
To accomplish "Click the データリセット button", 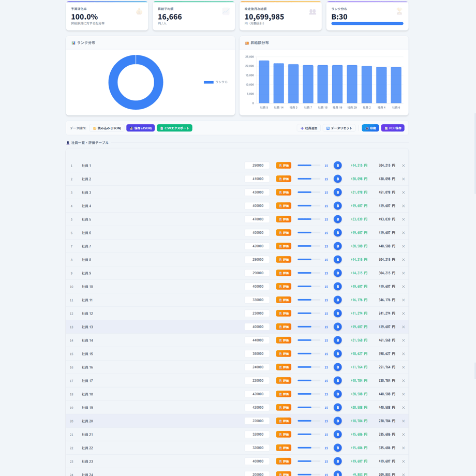I will tap(339, 128).
